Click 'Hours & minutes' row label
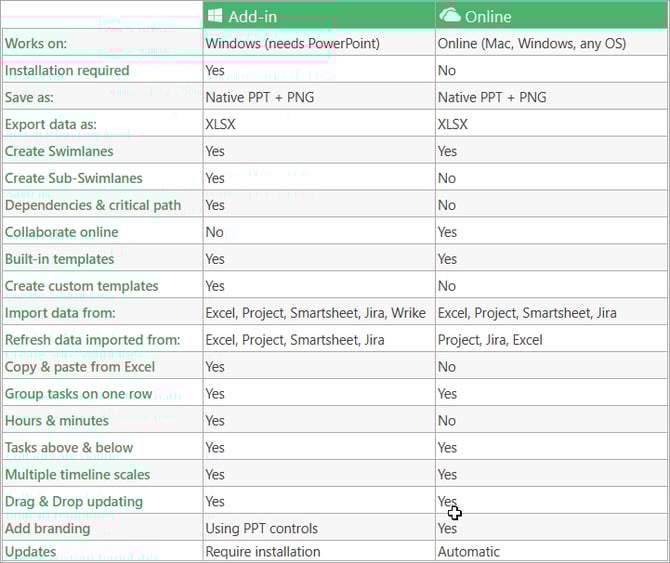Screen dimensions: 670x563 click(57, 421)
